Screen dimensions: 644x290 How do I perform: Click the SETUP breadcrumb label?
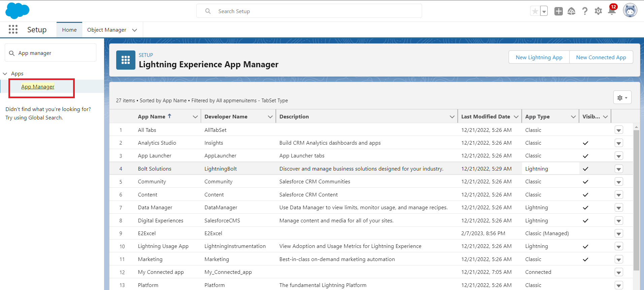pyautogui.click(x=146, y=55)
